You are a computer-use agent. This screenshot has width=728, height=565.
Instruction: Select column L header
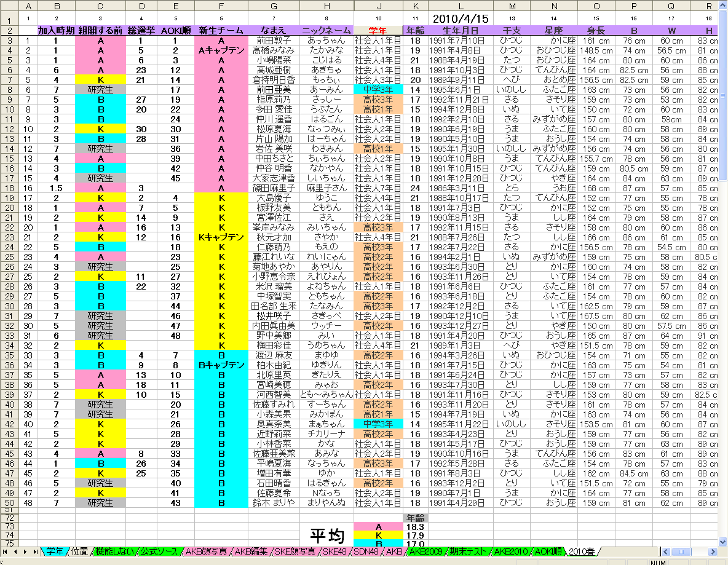[461, 6]
